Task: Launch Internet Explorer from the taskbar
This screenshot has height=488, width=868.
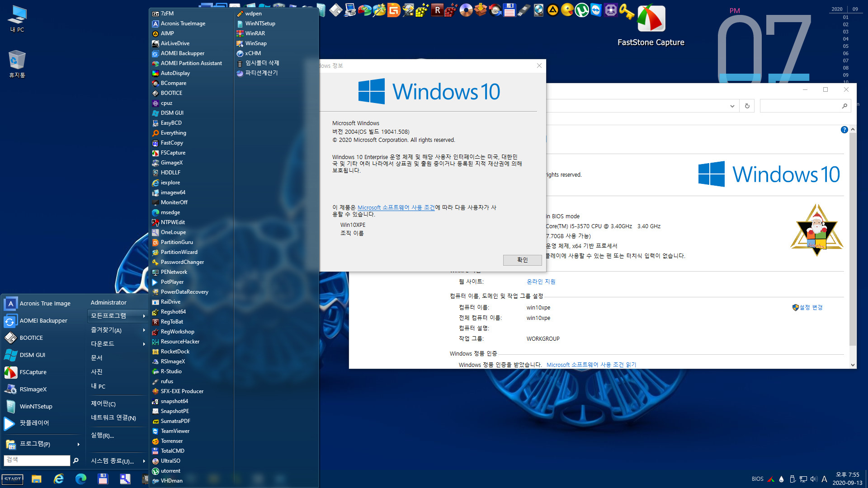Action: (x=59, y=479)
